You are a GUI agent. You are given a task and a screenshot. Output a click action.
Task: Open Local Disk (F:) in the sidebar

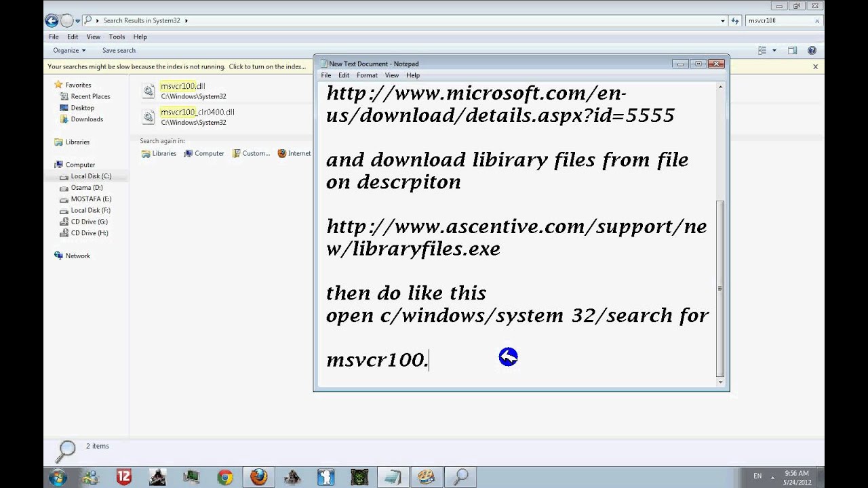click(90, 210)
